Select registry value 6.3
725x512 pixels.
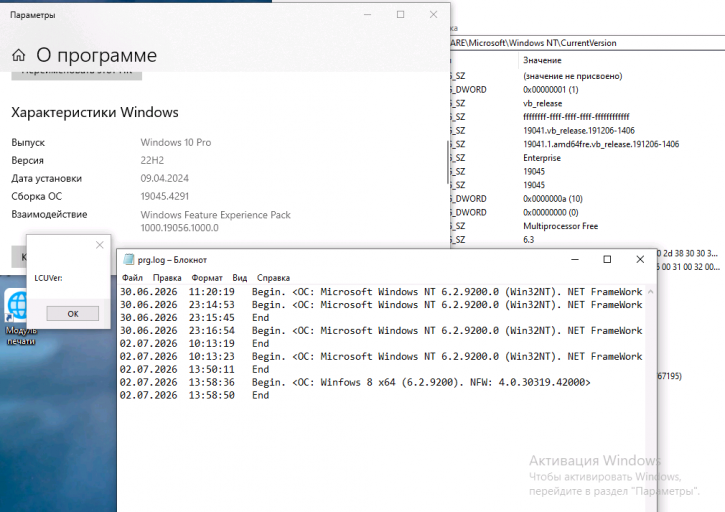click(528, 240)
